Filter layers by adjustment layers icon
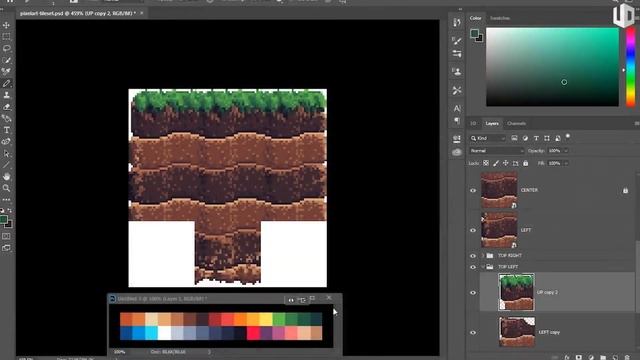 coord(525,138)
